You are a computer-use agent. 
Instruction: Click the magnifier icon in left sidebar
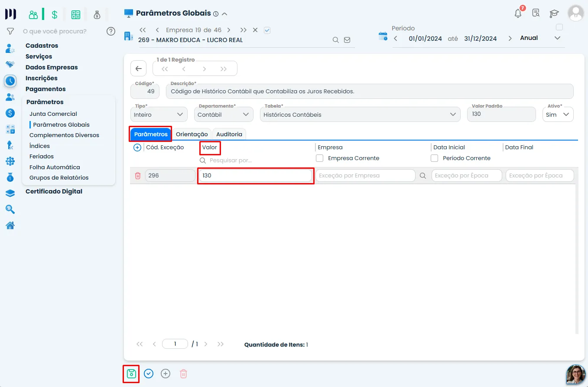10,210
